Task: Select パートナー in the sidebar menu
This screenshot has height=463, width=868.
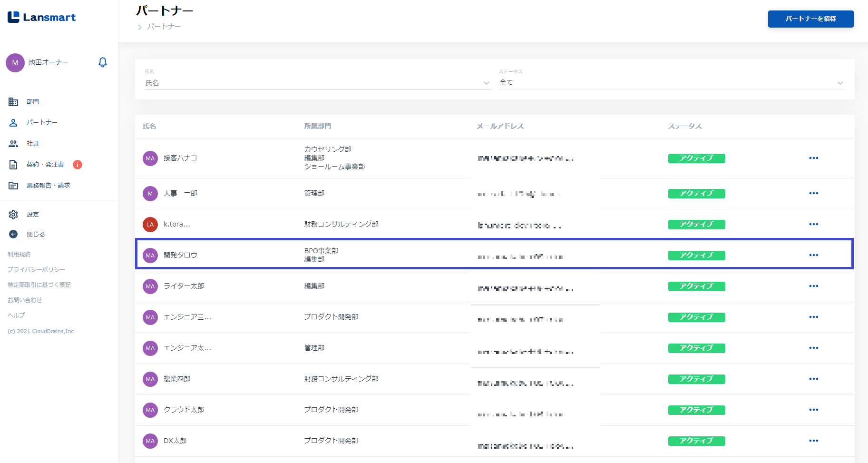Action: click(x=42, y=123)
